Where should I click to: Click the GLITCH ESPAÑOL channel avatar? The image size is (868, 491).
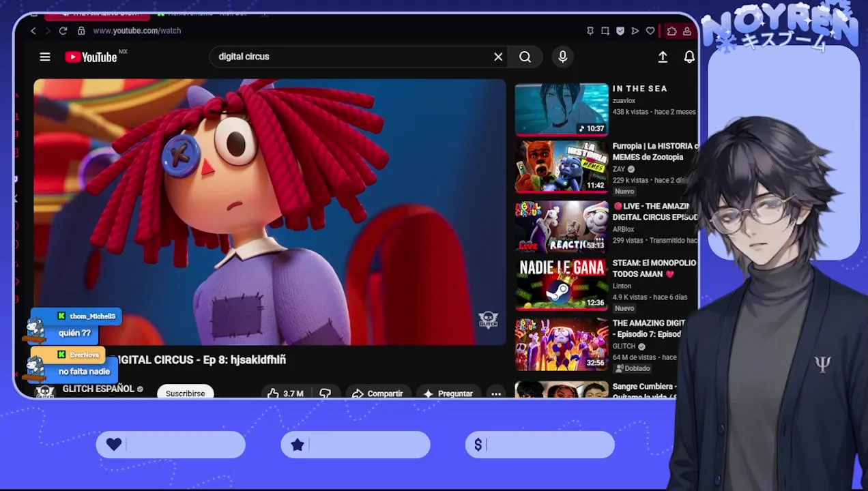pyautogui.click(x=45, y=391)
